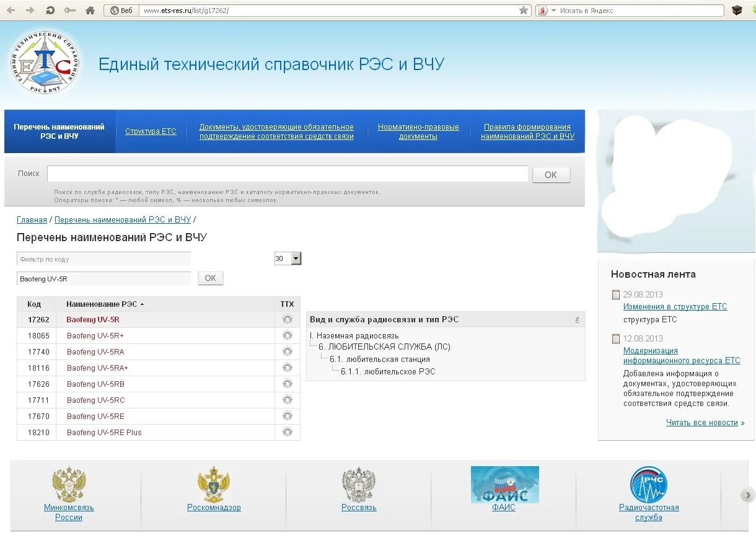
Task: Click the Россвязь emblem
Action: pyautogui.click(x=359, y=483)
